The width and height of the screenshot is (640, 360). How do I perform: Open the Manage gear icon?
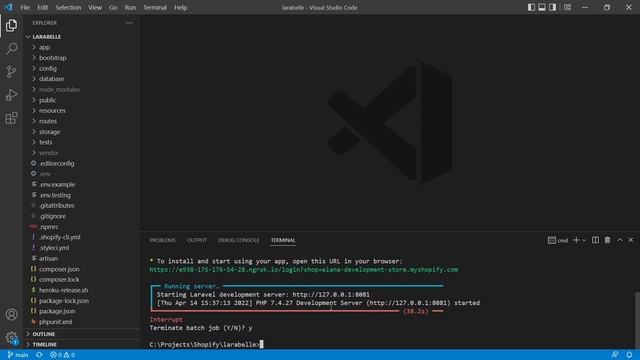click(11, 338)
